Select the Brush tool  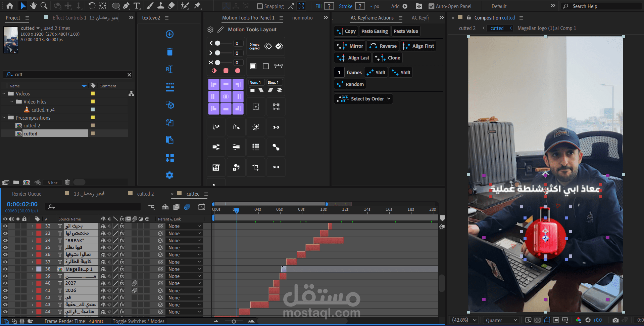coord(150,6)
